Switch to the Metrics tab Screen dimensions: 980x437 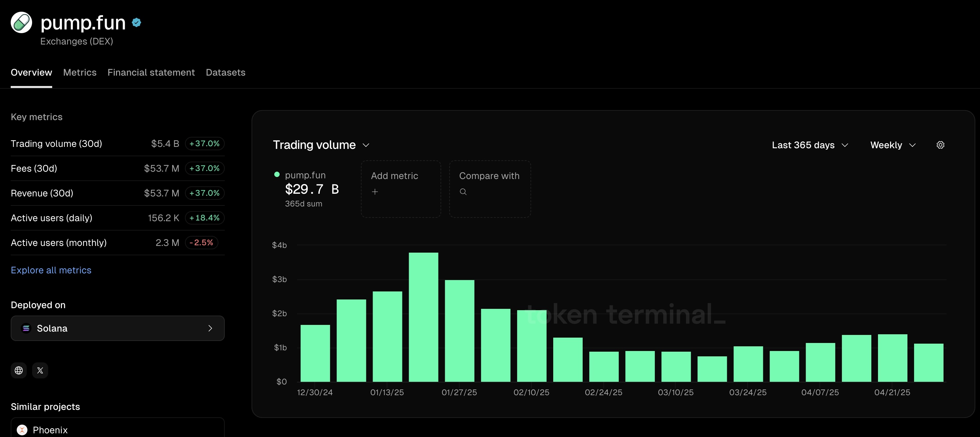coord(80,72)
